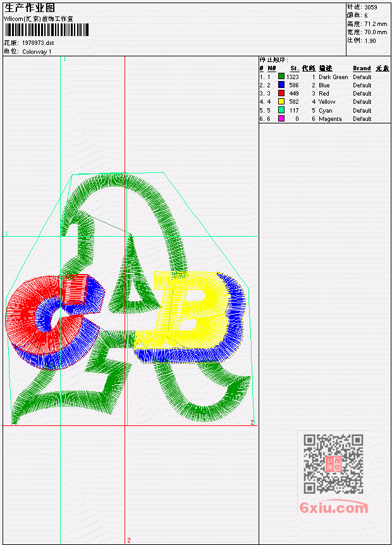This screenshot has width=392, height=545.
Task: Select the 'Red' description text
Action: pyautogui.click(x=324, y=94)
